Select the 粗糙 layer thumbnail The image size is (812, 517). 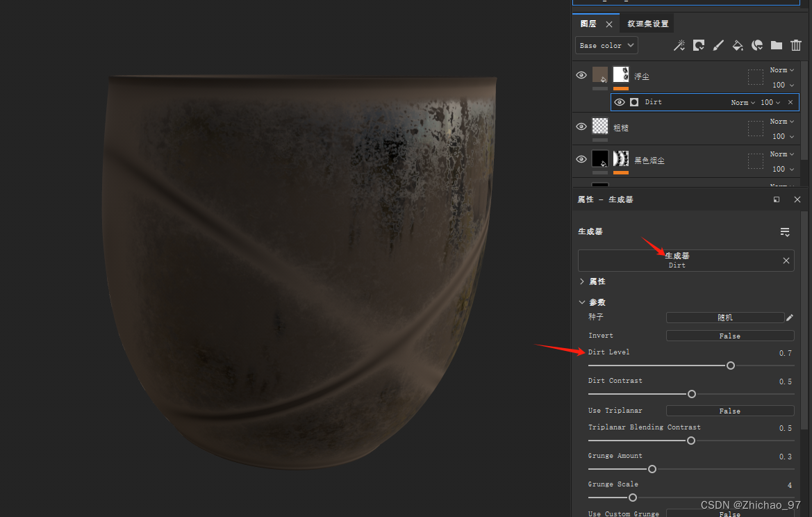[600, 126]
